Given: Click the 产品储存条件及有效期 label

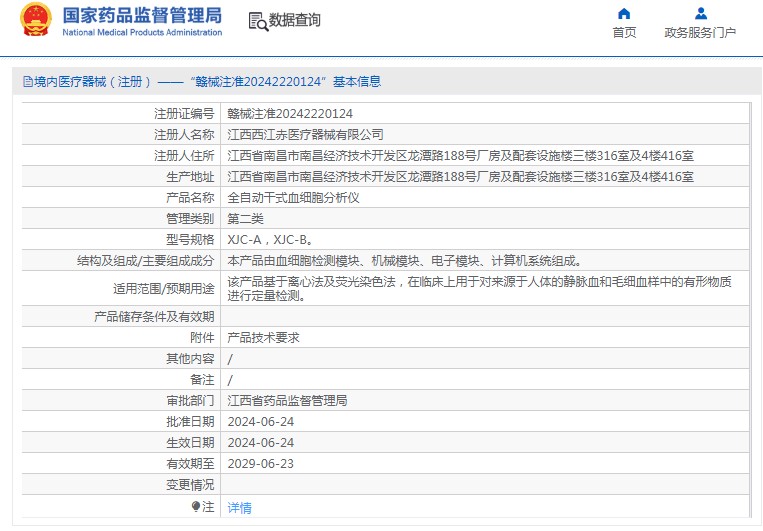Looking at the screenshot, I should 154,317.
